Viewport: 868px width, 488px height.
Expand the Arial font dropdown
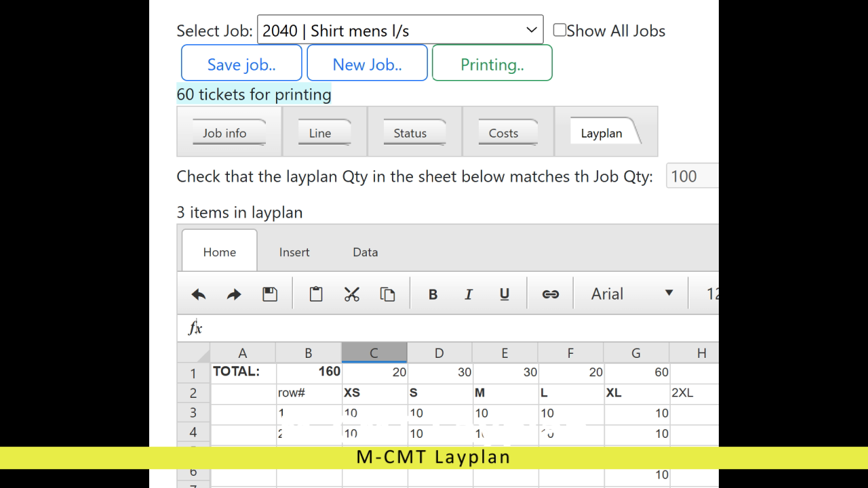pyautogui.click(x=631, y=293)
